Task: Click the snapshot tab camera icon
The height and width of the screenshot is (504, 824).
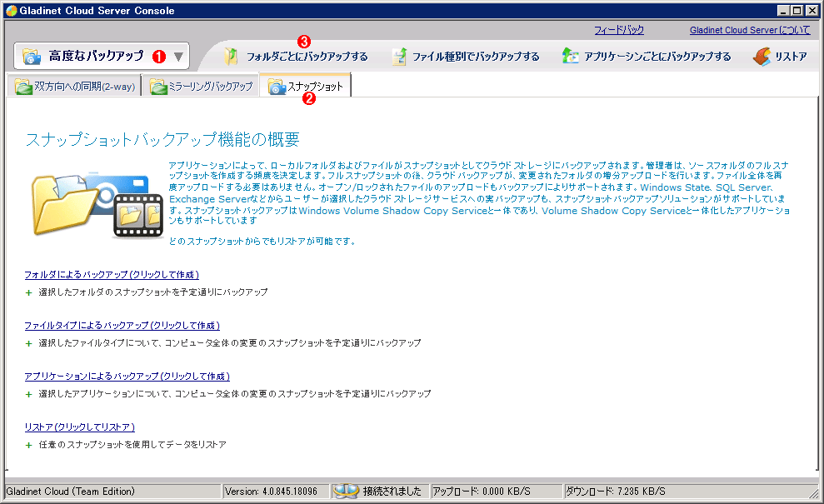Action: (277, 87)
